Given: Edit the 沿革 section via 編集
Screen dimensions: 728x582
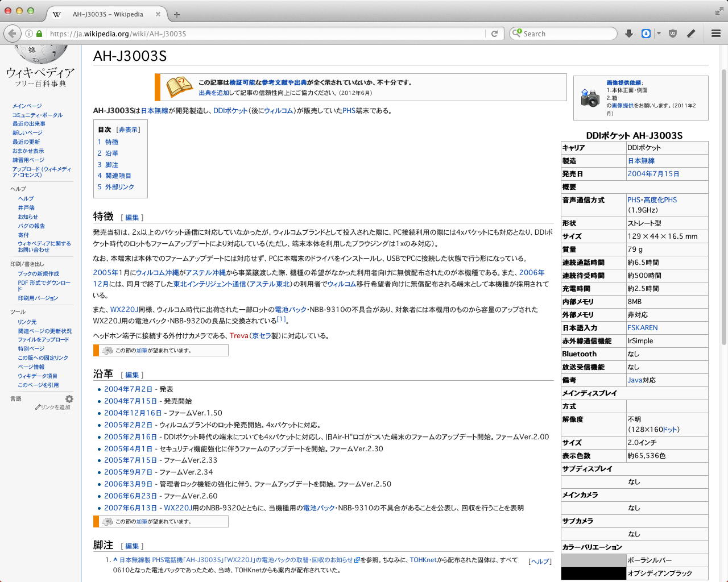Looking at the screenshot, I should [132, 375].
